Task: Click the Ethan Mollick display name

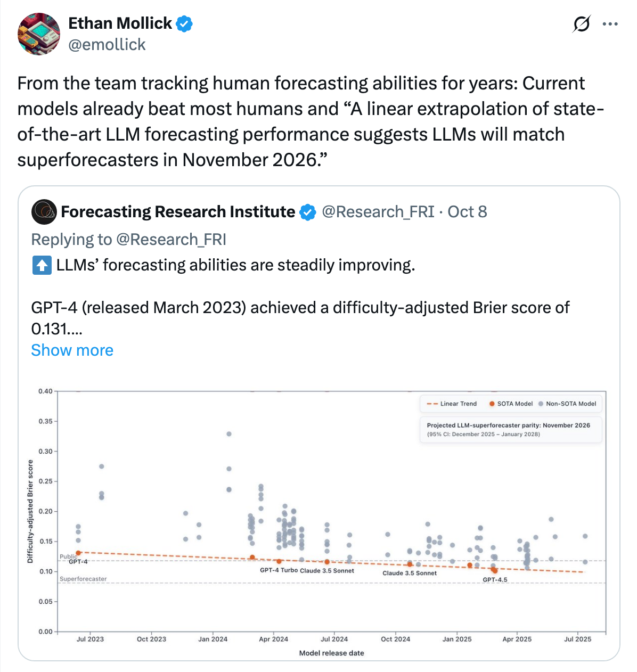Action: pyautogui.click(x=120, y=23)
